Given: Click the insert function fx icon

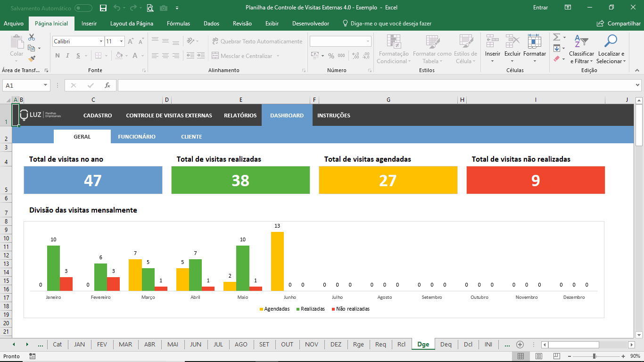Looking at the screenshot, I should pos(107,85).
